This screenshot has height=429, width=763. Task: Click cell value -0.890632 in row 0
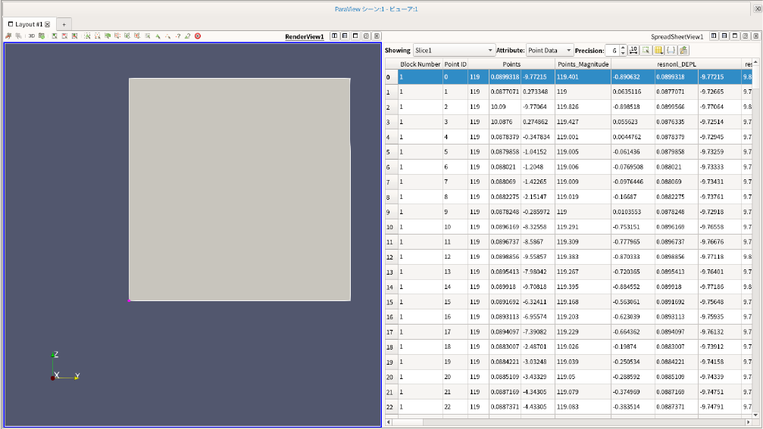tap(633, 77)
